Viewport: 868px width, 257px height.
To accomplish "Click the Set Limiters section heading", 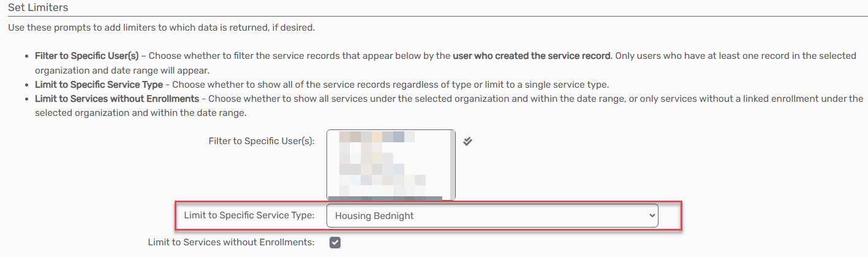I will (x=38, y=8).
